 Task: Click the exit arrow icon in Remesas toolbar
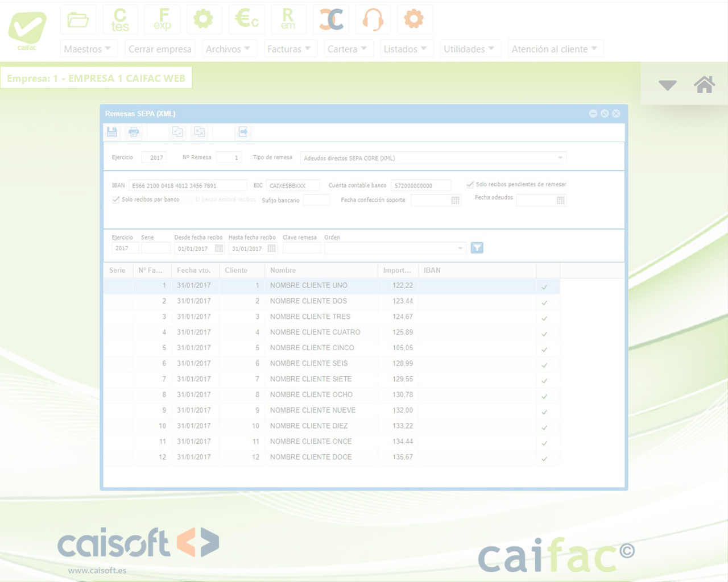[243, 132]
